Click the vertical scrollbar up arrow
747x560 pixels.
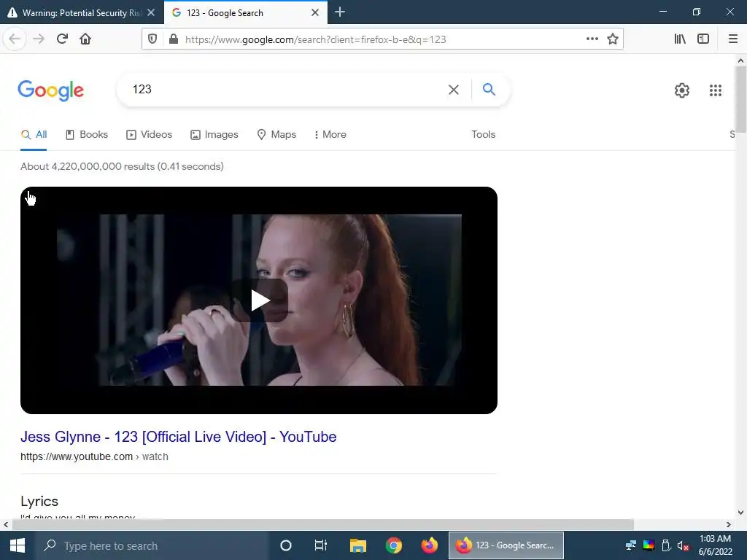[x=740, y=61]
